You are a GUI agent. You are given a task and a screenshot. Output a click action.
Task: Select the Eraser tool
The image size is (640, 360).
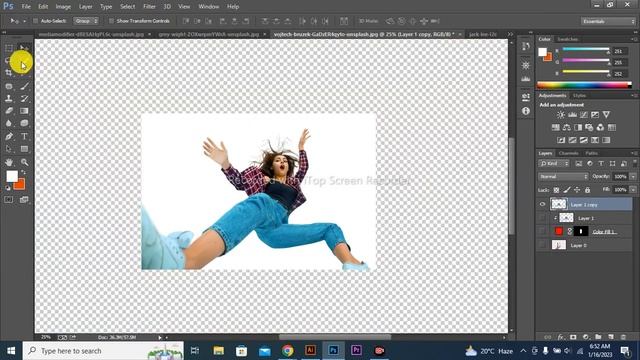pos(9,111)
